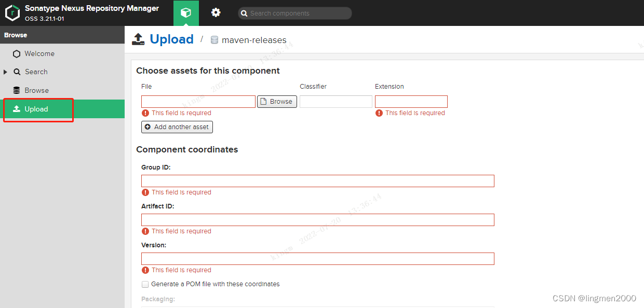Focus the Search components field

[294, 13]
